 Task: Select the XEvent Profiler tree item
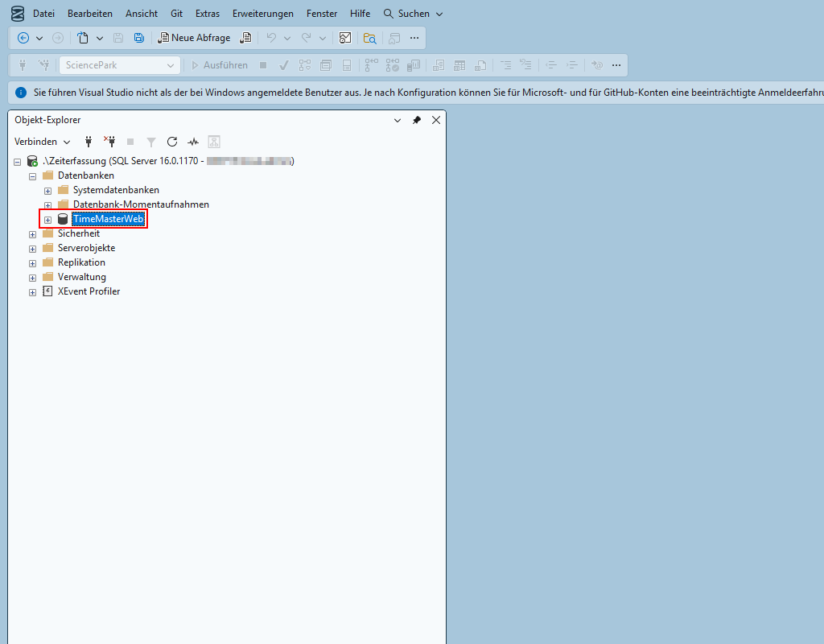(89, 291)
